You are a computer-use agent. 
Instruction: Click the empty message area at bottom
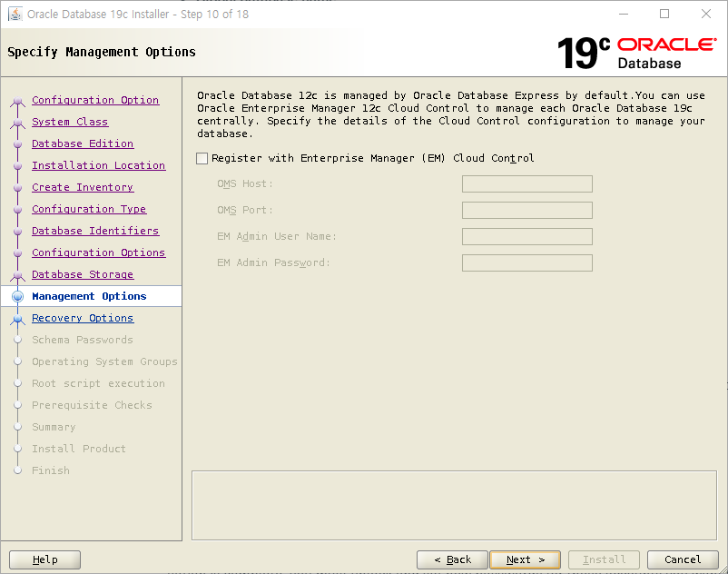[x=454, y=505]
